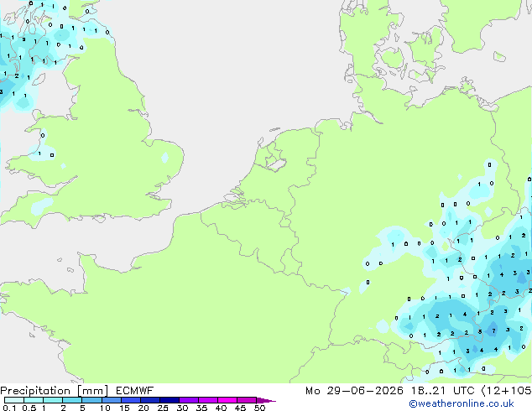Click the "Precipitation" title word
Screen dimensions: 532x411
point(35,391)
